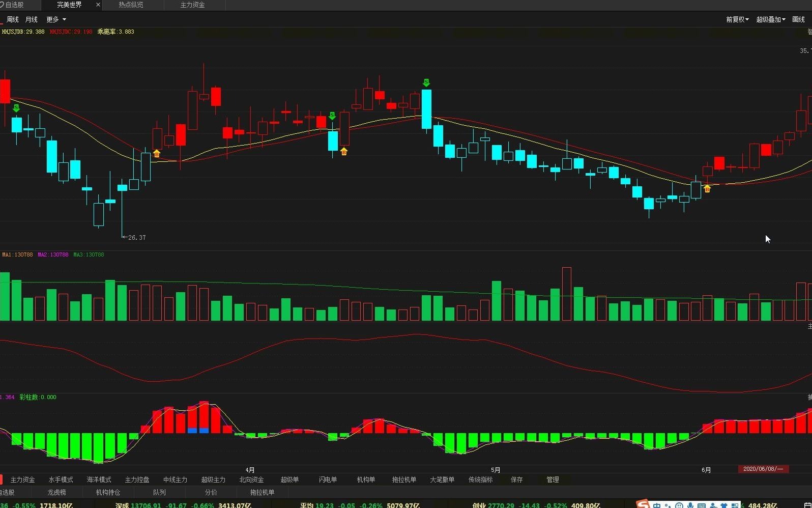Toggle the 中 Chinese input mode icon
Screen dimensions: 812x508
[657, 505]
